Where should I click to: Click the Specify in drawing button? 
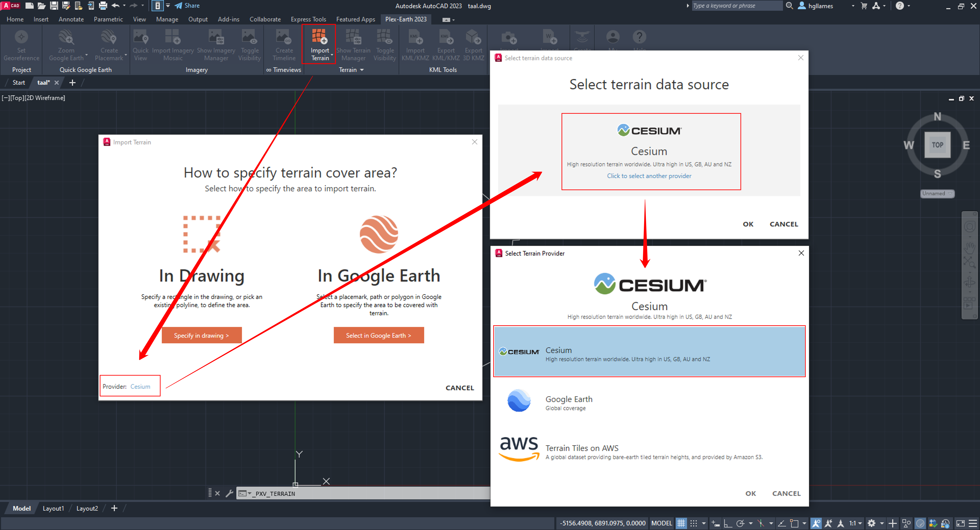tap(202, 335)
